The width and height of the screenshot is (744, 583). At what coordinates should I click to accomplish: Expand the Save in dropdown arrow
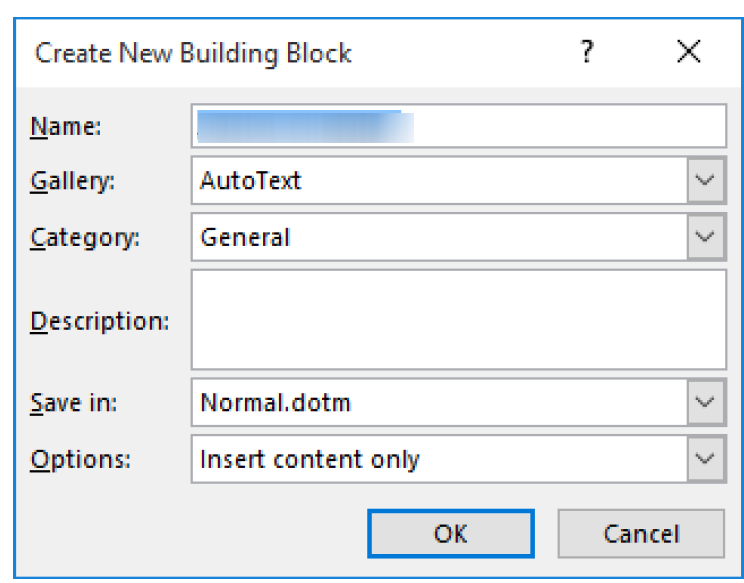pyautogui.click(x=706, y=402)
